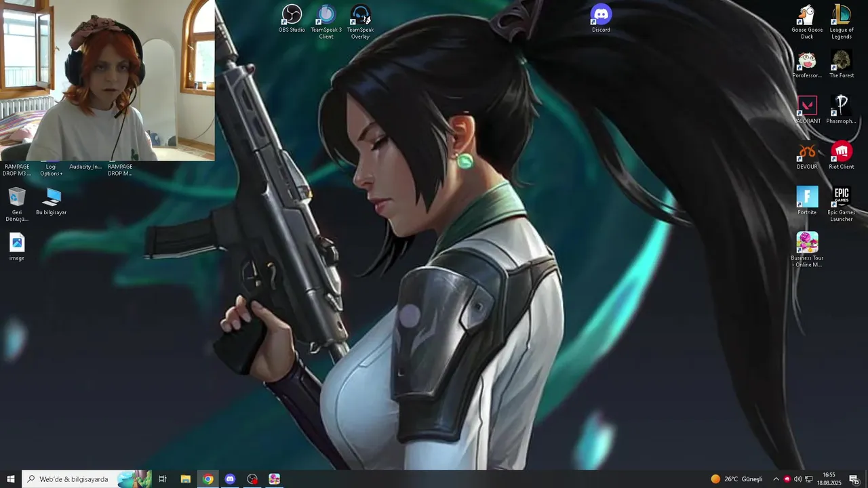
Task: Open the clock showing 16:55
Action: click(x=829, y=479)
